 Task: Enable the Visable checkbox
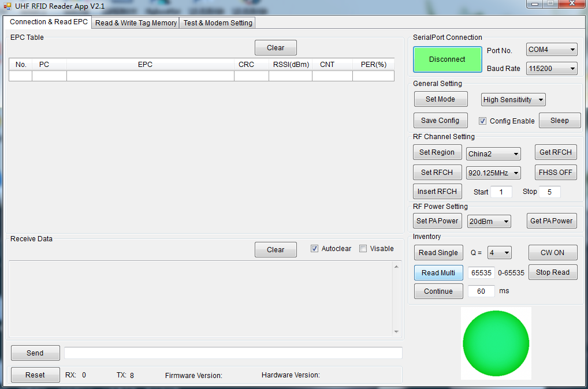coord(363,249)
